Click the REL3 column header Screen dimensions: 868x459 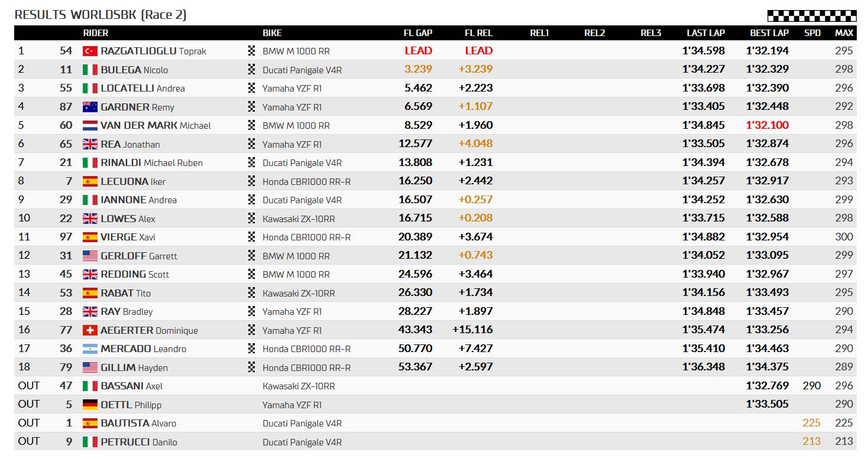click(651, 33)
